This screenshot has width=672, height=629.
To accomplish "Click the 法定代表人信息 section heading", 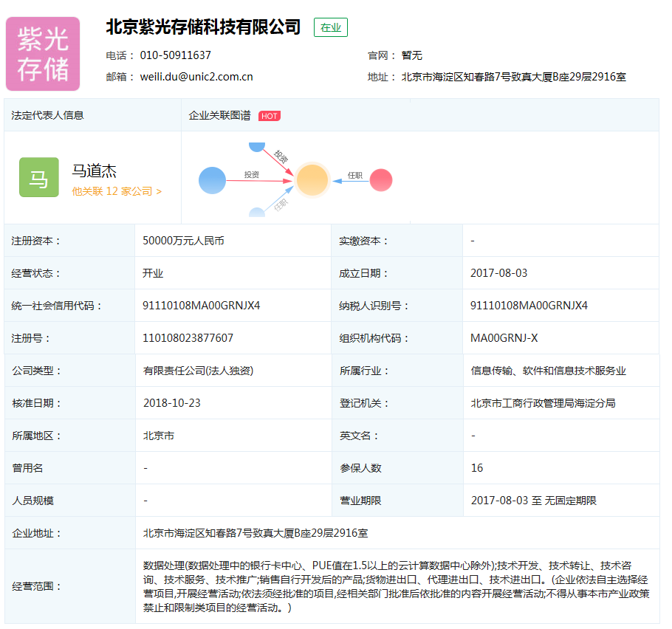I will [47, 115].
